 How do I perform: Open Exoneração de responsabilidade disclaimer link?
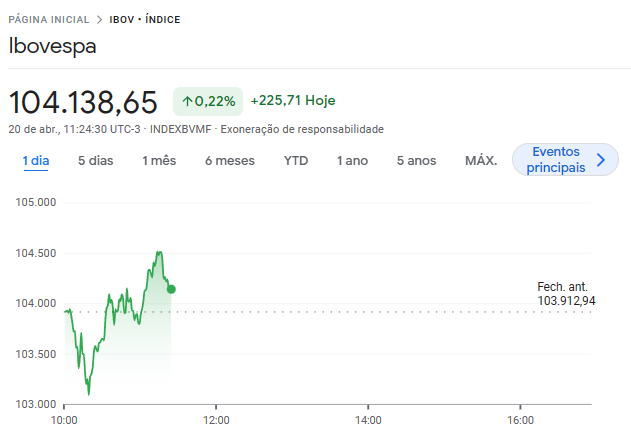pyautogui.click(x=302, y=129)
